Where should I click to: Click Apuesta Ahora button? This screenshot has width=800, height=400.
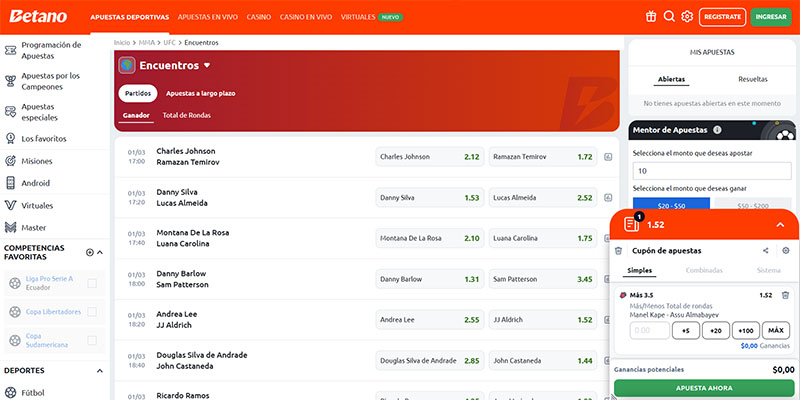[704, 388]
